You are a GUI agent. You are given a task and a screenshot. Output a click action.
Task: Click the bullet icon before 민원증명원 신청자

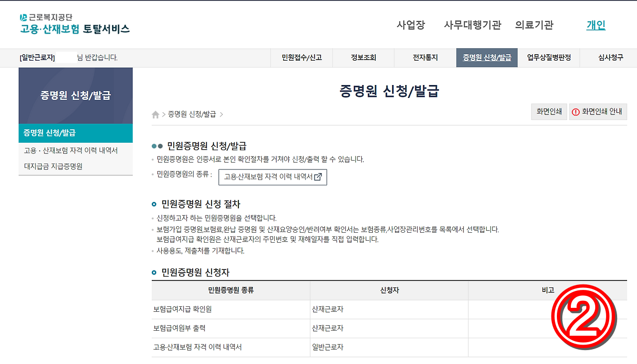(154, 273)
